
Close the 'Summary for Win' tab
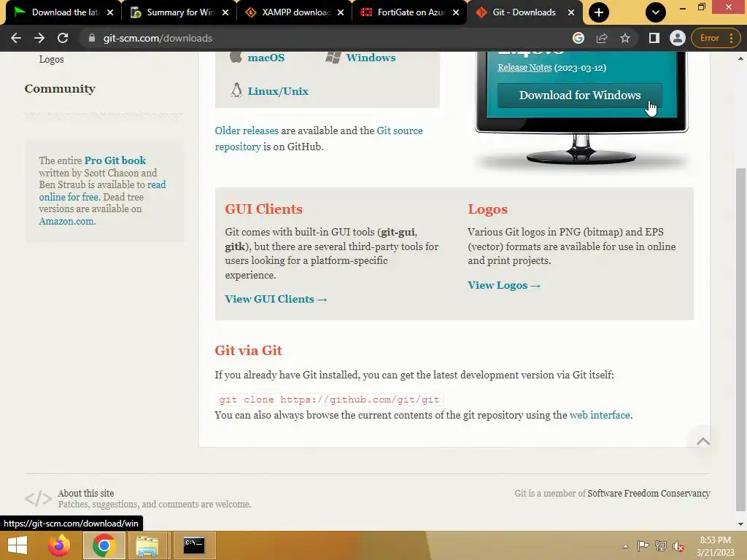[x=225, y=12]
